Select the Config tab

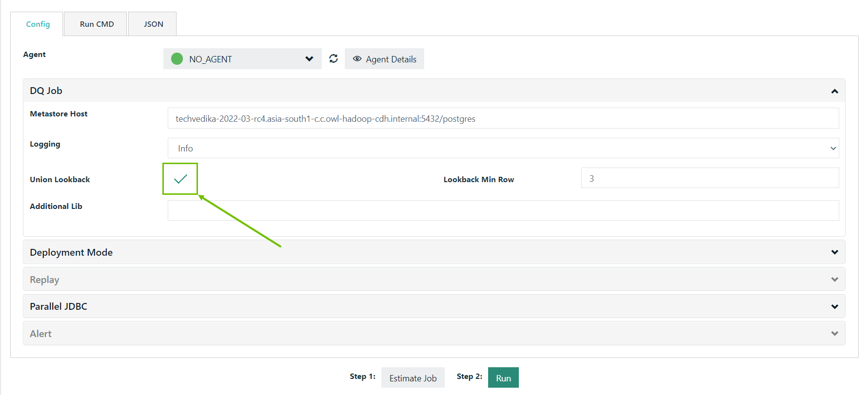click(38, 24)
